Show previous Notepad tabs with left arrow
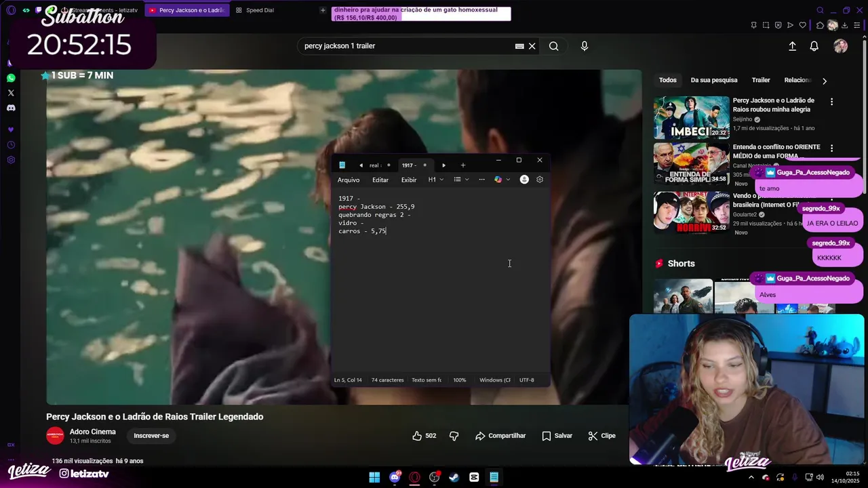 361,165
